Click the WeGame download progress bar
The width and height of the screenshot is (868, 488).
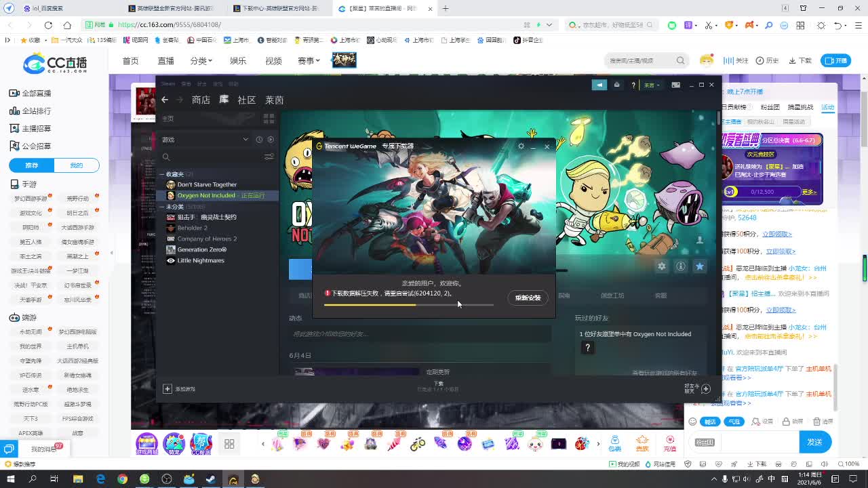coord(408,305)
